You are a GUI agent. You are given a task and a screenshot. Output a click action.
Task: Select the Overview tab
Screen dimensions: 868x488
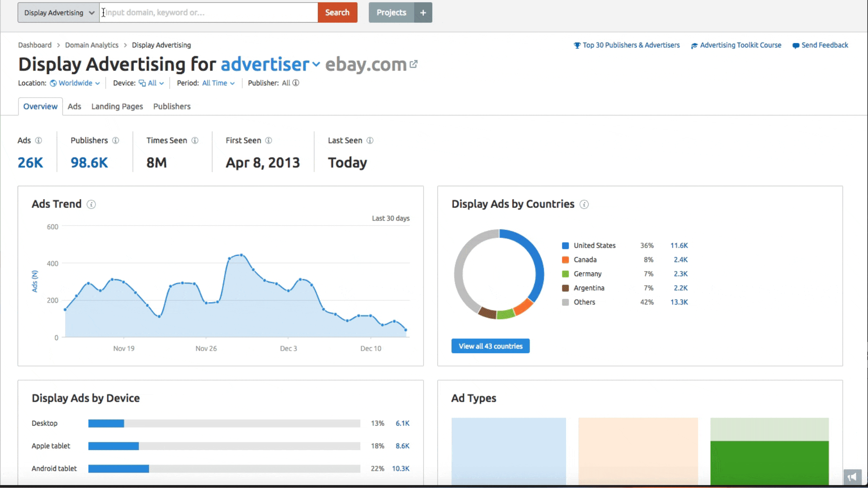click(40, 106)
